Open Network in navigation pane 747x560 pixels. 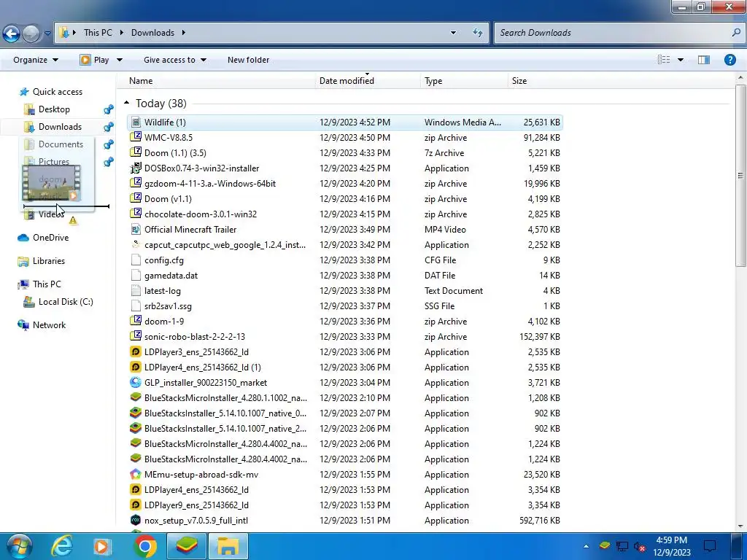49,325
